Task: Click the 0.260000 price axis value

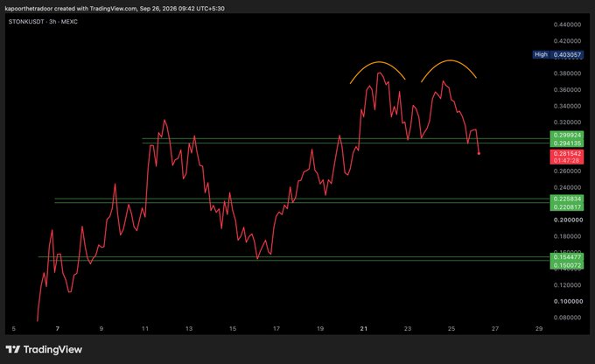Action: [567, 171]
